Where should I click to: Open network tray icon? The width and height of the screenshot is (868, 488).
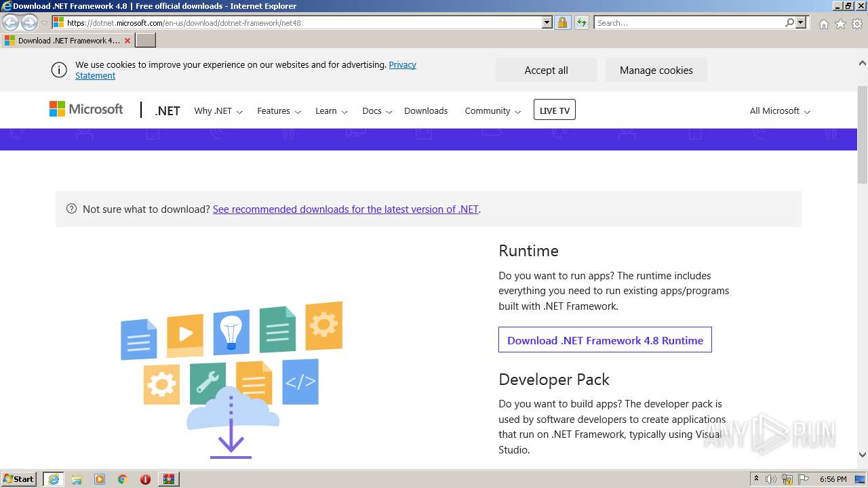[x=787, y=479]
